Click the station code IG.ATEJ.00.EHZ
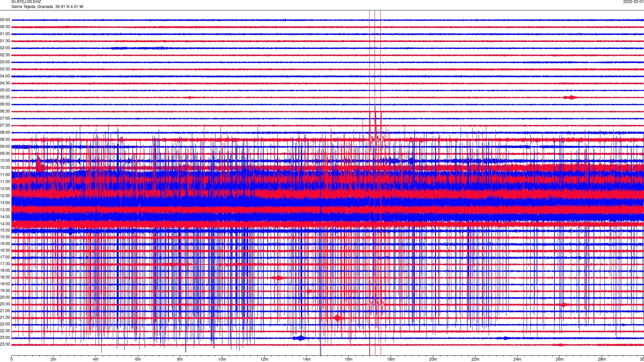The image size is (644, 362). (26, 2)
